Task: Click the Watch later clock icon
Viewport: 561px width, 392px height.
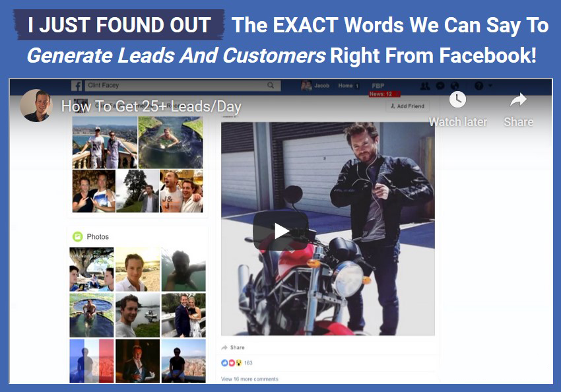Action: [457, 100]
